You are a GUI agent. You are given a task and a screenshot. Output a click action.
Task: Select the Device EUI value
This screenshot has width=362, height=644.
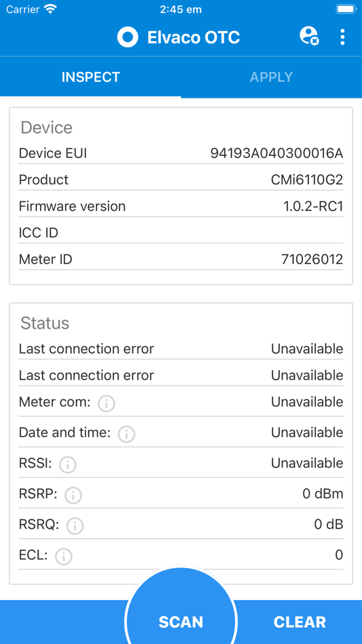pos(277,154)
